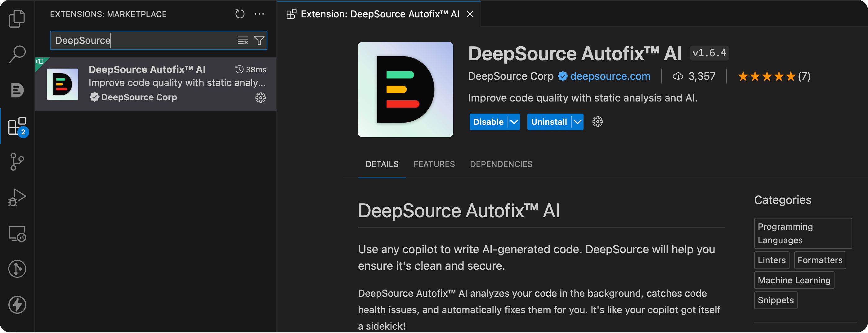
Task: Close the DeepSource Autofix AI editor tab
Action: coord(470,14)
